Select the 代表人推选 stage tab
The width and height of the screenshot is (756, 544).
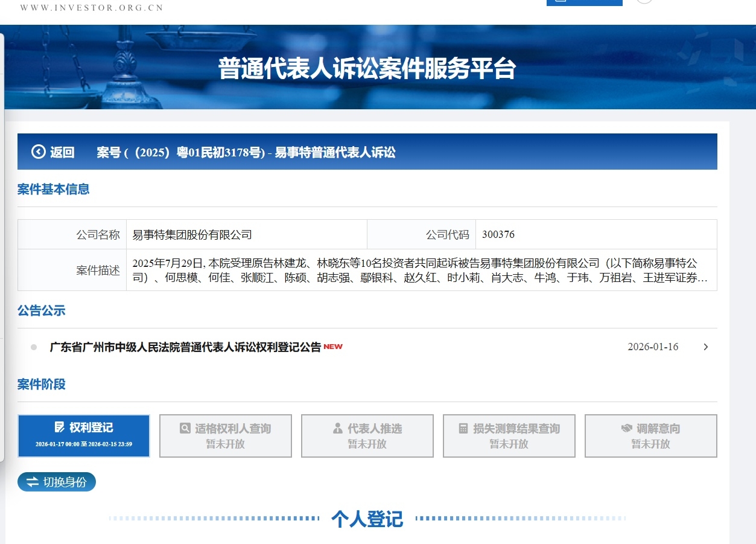[367, 436]
